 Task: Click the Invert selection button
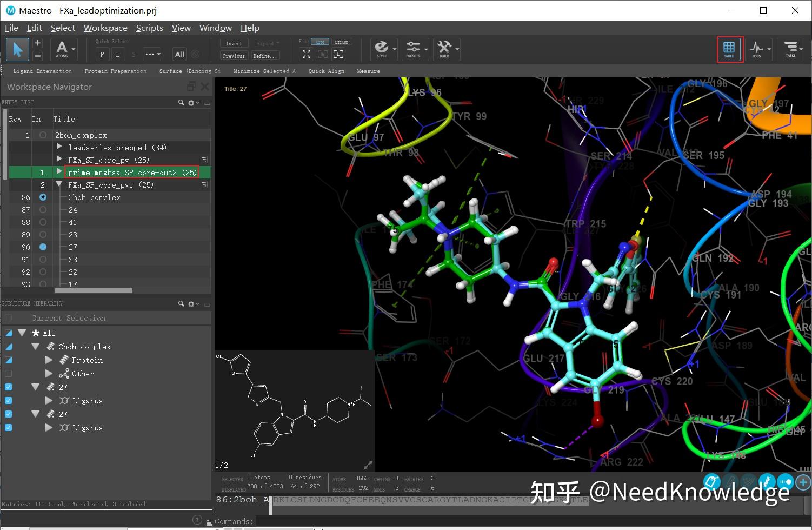click(x=233, y=43)
